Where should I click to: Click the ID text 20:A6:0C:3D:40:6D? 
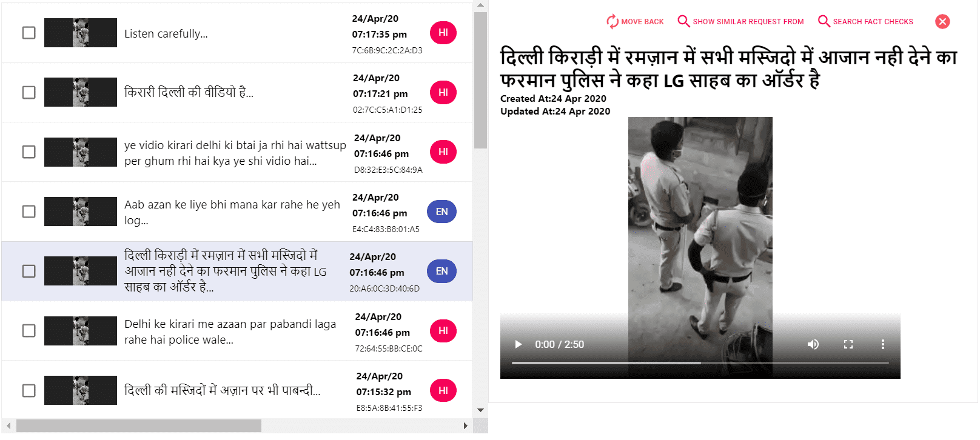[x=384, y=288]
